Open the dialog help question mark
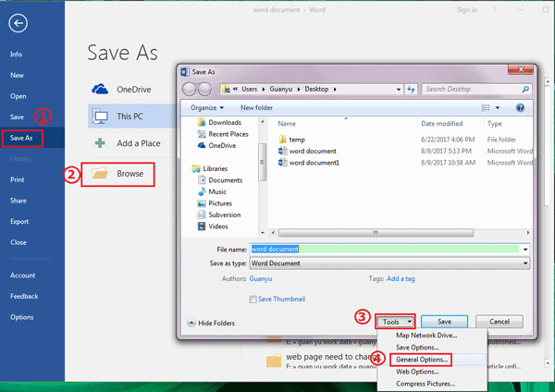This screenshot has height=392, width=555. tap(520, 107)
